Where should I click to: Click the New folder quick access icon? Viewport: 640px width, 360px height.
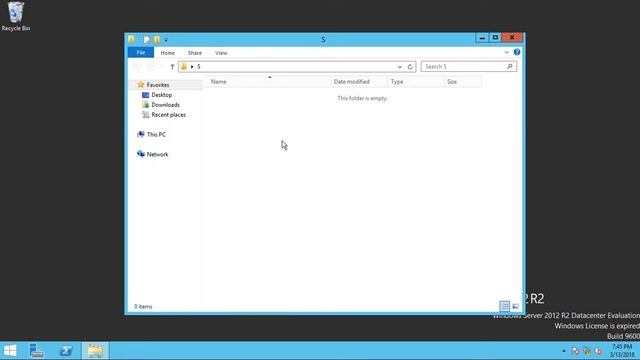click(x=157, y=40)
